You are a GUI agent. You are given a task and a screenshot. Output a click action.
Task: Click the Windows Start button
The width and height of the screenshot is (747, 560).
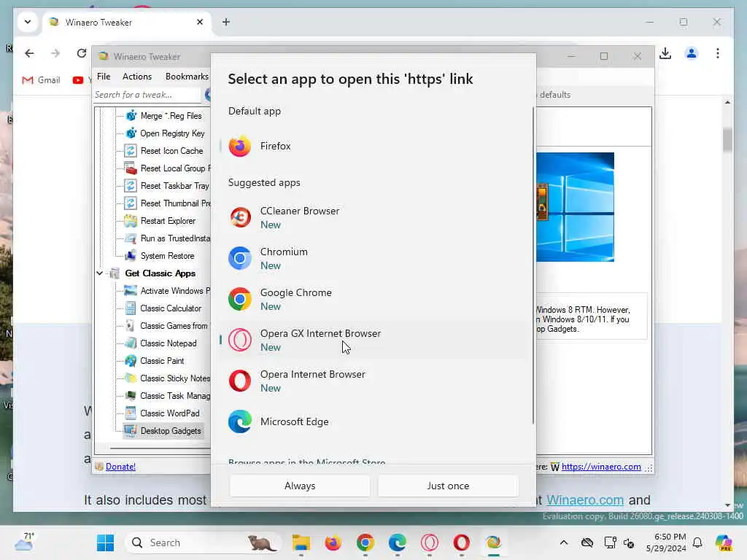pos(105,542)
